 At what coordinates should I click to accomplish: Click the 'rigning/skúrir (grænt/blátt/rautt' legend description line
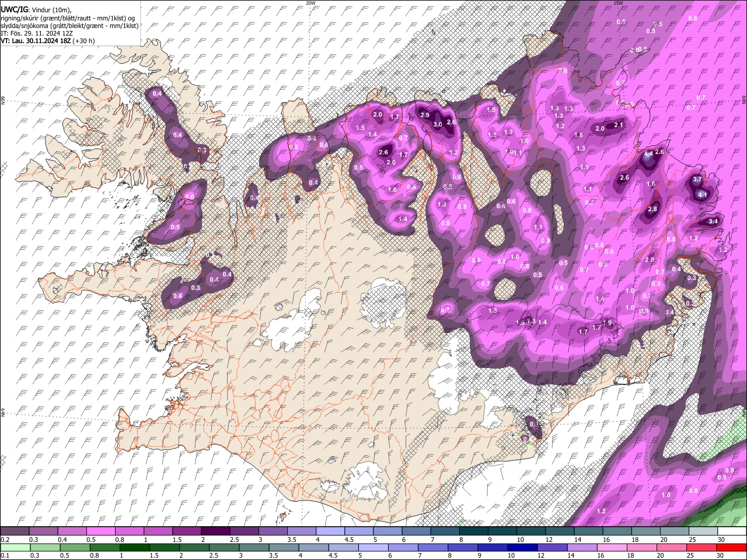[69, 17]
